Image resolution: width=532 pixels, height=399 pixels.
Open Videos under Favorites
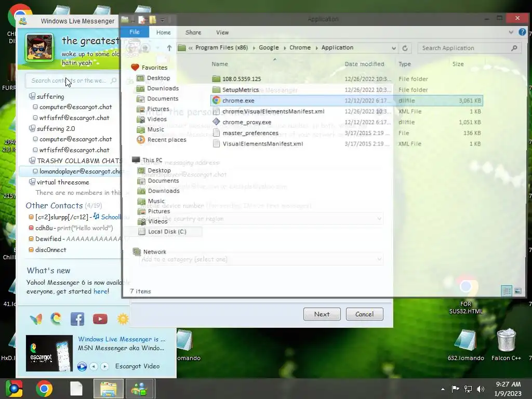coord(157,119)
